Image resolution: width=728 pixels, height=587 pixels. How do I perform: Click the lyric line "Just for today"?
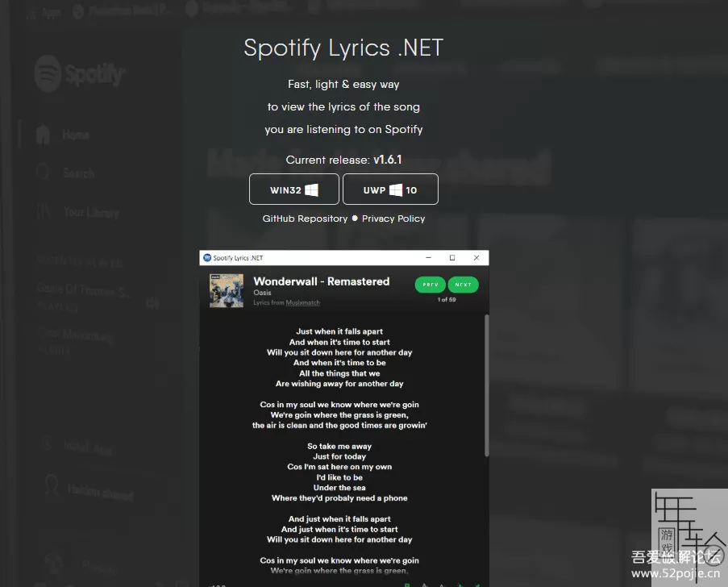tap(339, 456)
